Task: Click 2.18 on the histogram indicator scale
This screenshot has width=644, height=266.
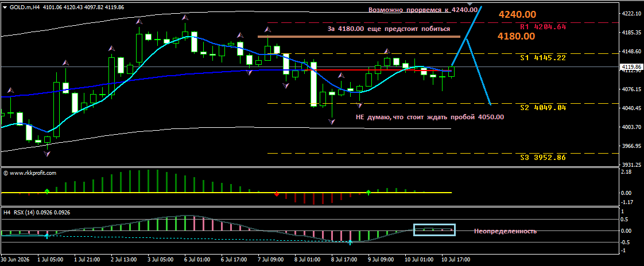Action: (x=627, y=171)
